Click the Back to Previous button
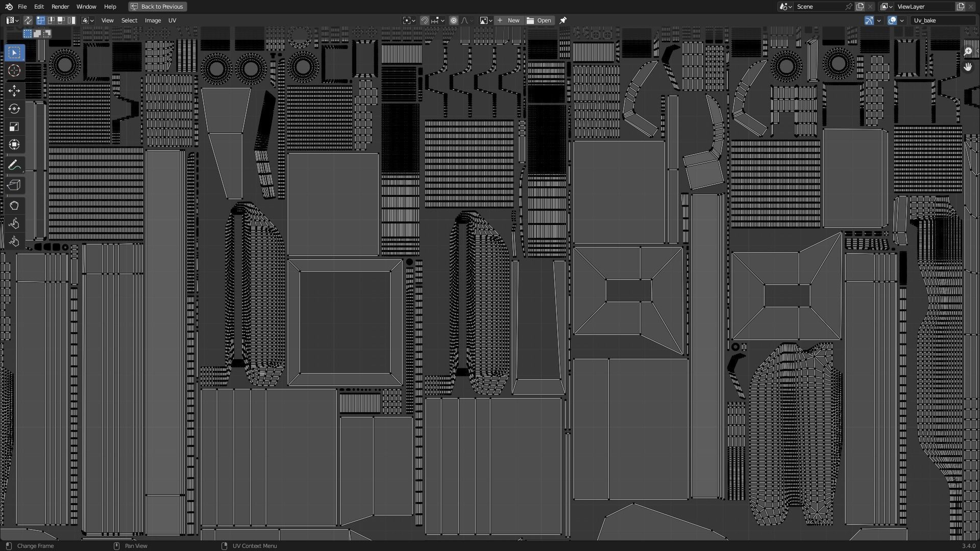This screenshot has width=980, height=551. click(x=157, y=7)
